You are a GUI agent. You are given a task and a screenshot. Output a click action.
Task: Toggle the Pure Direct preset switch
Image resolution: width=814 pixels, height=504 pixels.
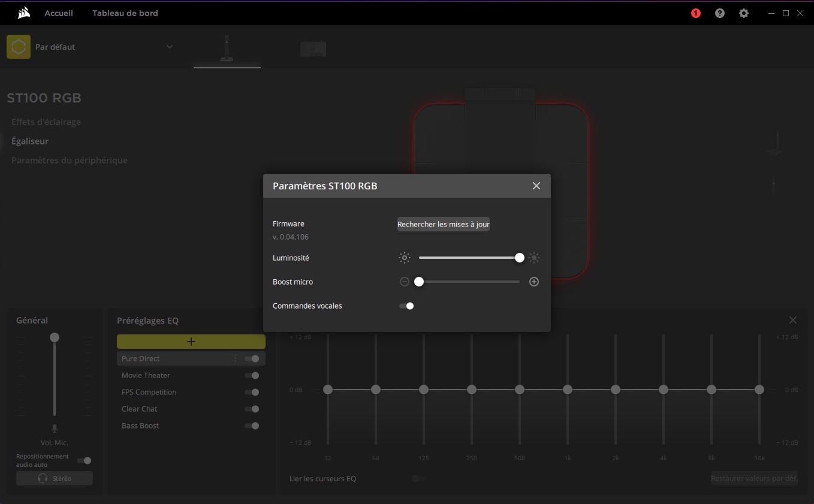click(x=252, y=358)
